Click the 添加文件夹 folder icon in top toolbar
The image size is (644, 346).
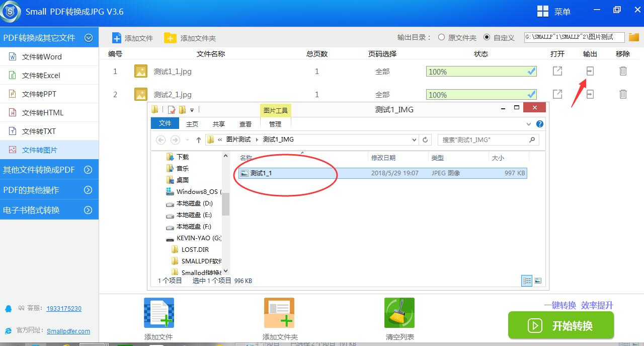point(170,38)
